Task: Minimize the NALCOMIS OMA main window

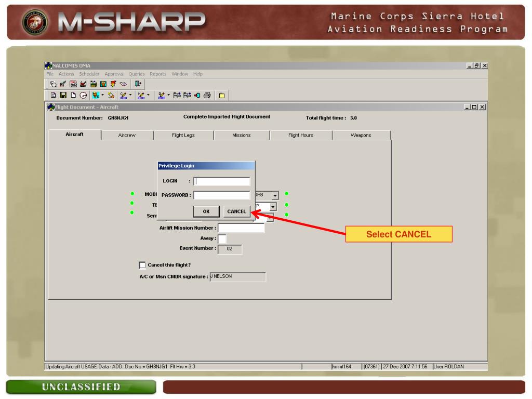Action: click(470, 65)
